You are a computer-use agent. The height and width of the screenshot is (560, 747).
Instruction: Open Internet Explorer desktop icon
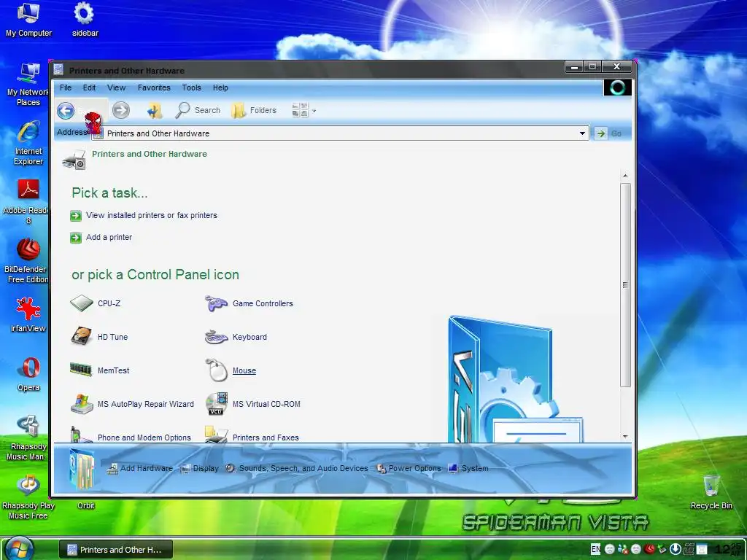[28, 143]
